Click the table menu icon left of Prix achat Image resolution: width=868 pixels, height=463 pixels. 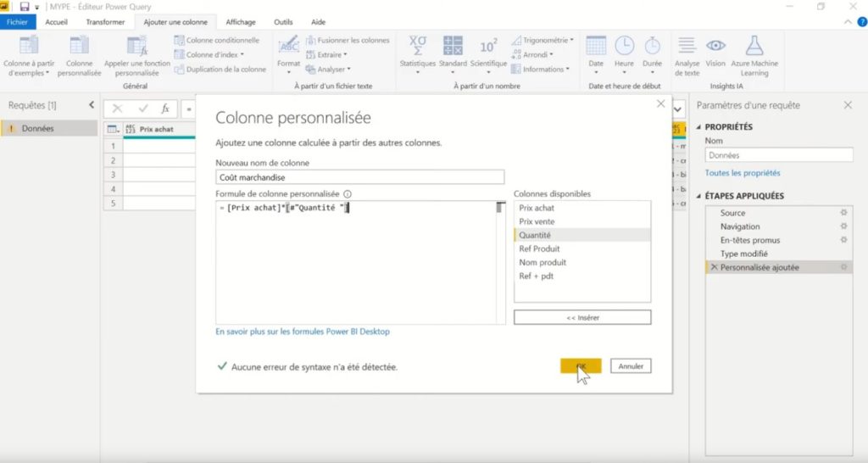tap(113, 129)
